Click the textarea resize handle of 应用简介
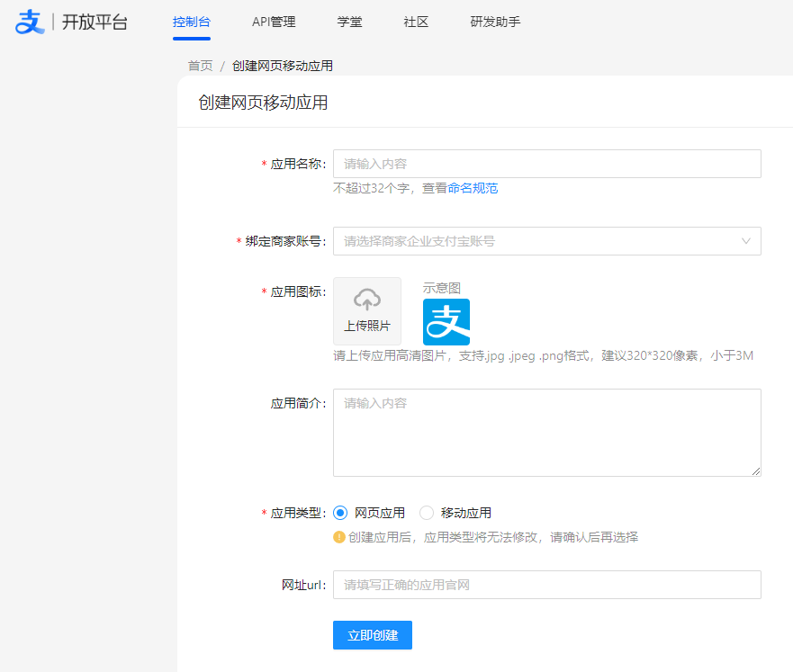Screen dimensions: 793x672 755,471
